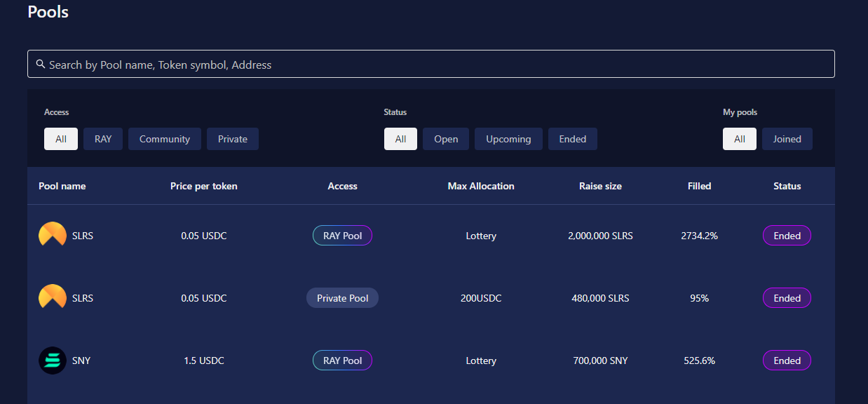Filter access by RAY

coord(103,139)
